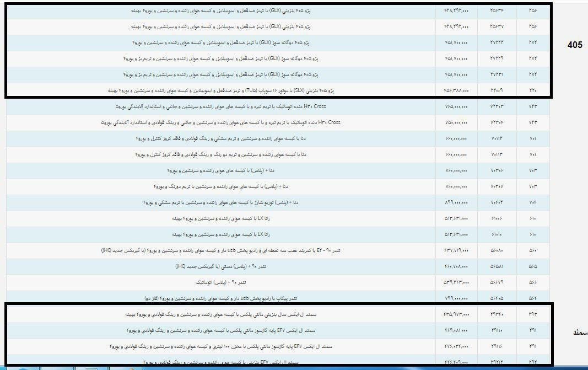The image size is (588, 370).
Task: Select رانا LX code cell ۶۱۰۰۶
Action: tap(497, 218)
